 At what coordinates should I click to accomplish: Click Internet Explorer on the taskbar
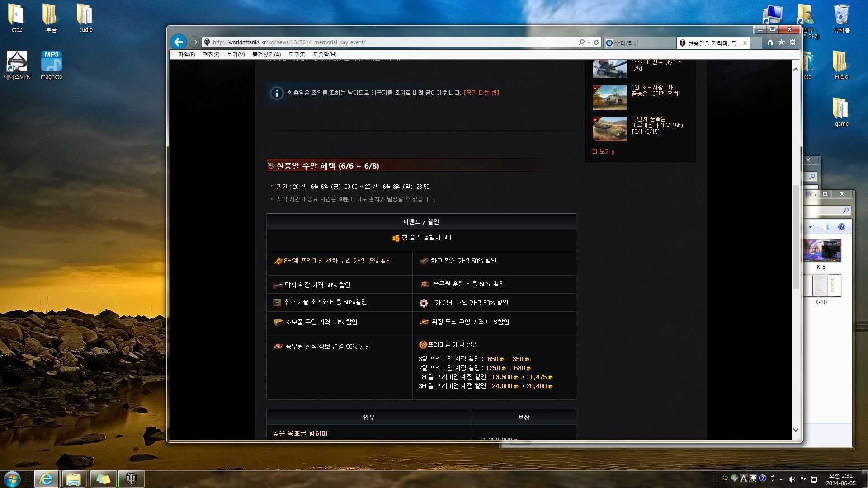pos(46,479)
